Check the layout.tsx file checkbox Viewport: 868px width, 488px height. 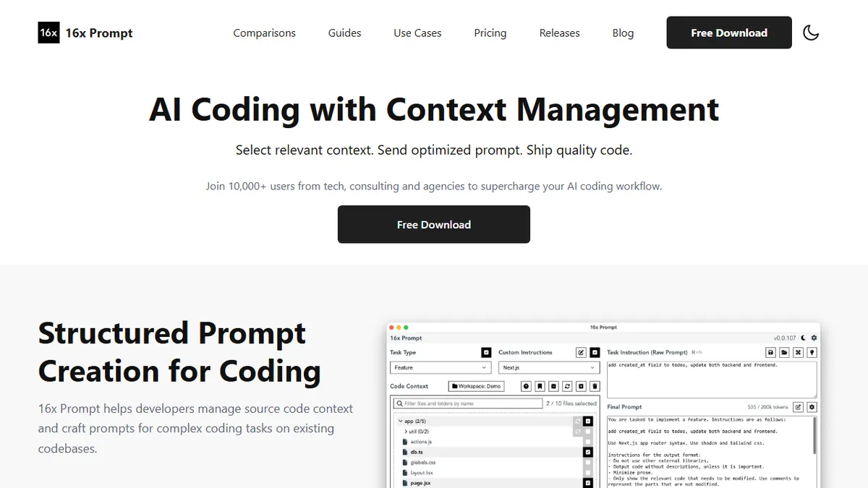588,473
